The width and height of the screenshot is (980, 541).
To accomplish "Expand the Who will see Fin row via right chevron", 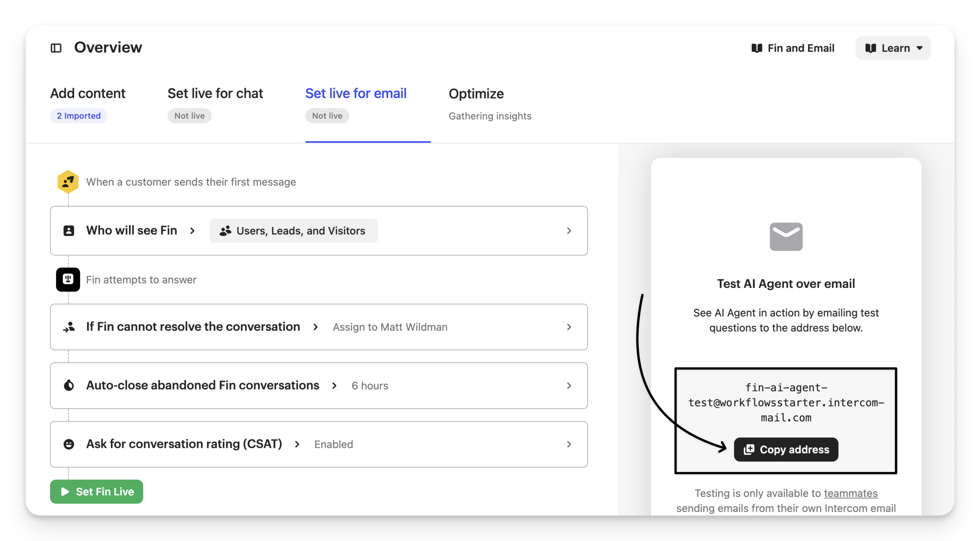I will pos(569,231).
